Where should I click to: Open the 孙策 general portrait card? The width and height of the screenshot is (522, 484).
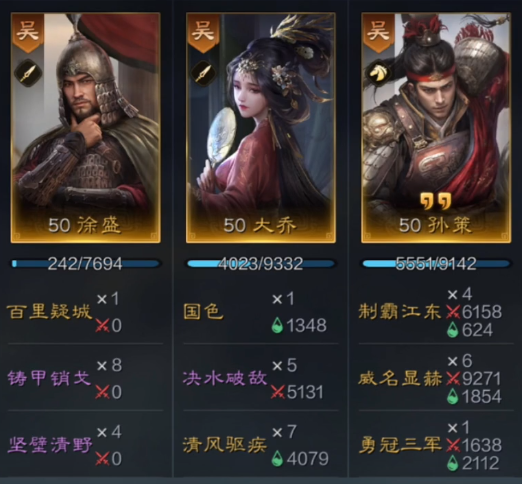tap(436, 128)
